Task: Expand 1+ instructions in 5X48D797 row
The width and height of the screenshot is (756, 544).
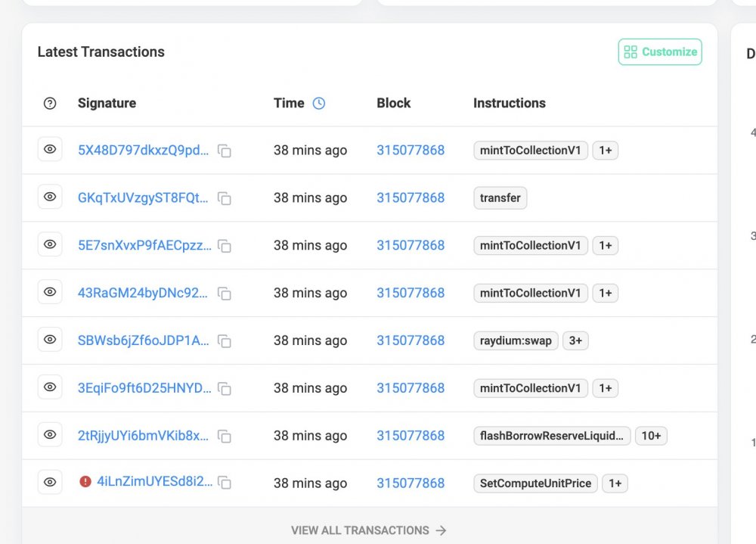Action: click(x=605, y=150)
